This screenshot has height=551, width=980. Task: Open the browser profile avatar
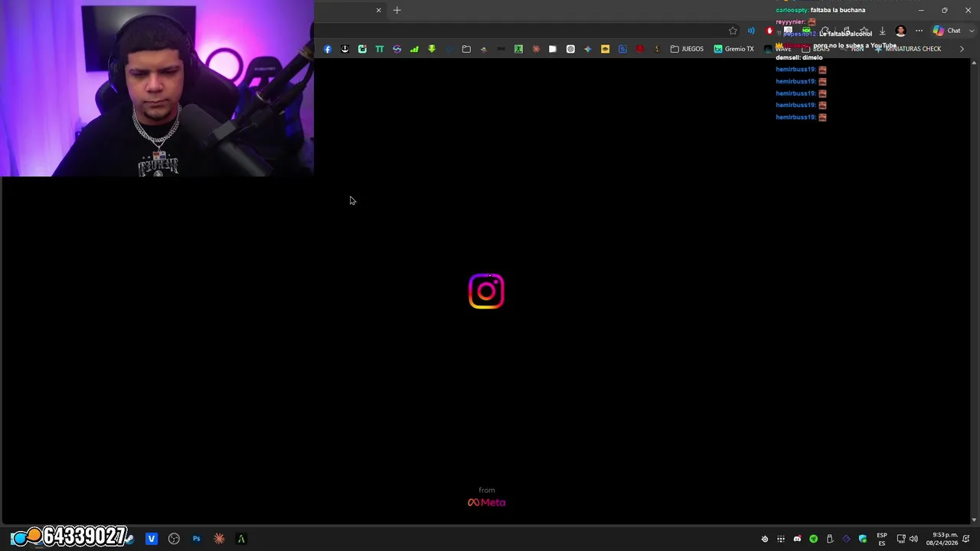pyautogui.click(x=900, y=31)
